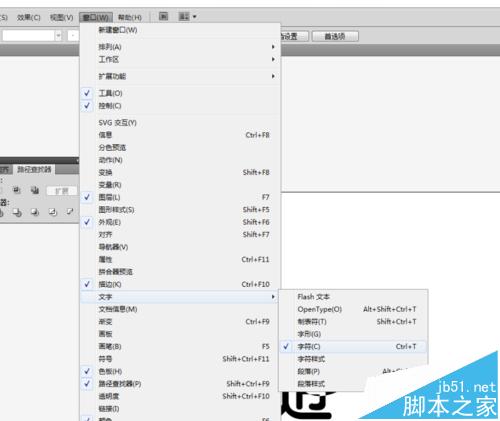The image size is (500, 421).
Task: Click the 文档设置 button in control bar
Action: point(294,36)
